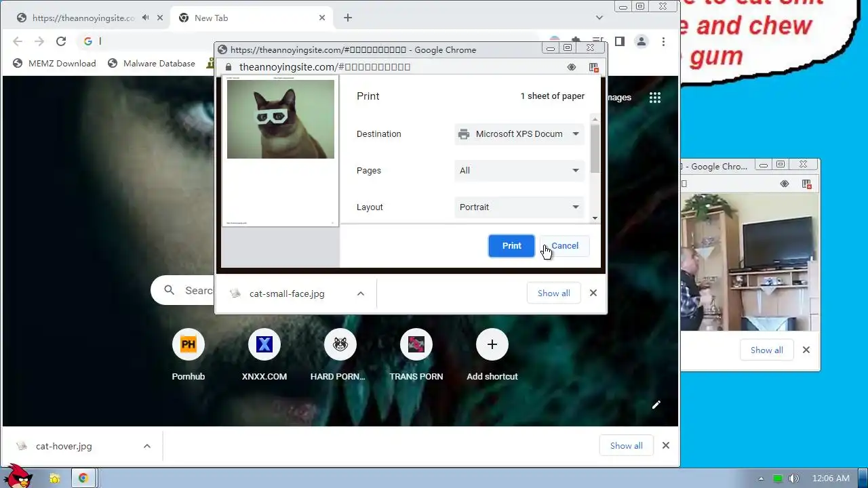868x488 pixels.
Task: Open the folder icon in the taskbar
Action: (55, 479)
